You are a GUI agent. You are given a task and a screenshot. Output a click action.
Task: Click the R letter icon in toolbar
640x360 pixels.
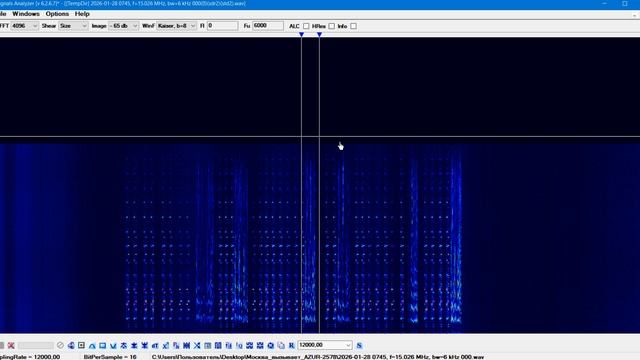point(291,345)
